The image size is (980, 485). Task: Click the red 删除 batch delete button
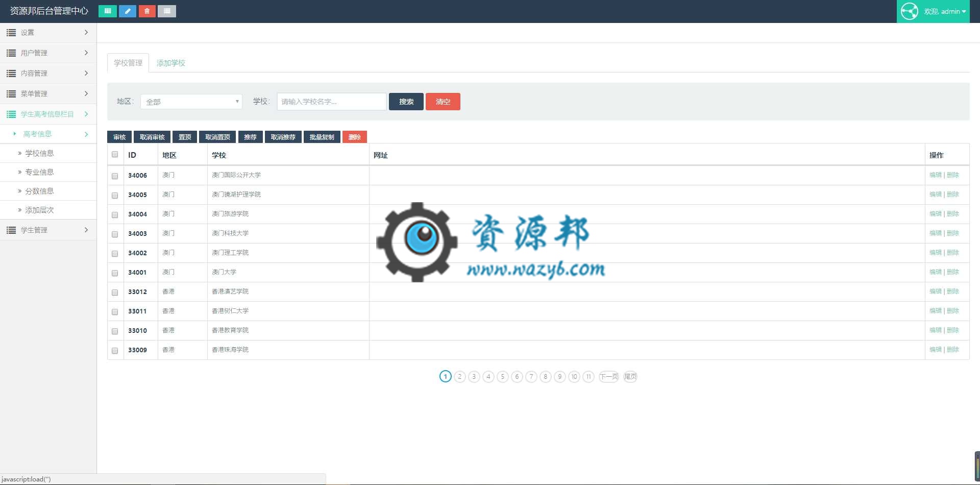click(355, 137)
